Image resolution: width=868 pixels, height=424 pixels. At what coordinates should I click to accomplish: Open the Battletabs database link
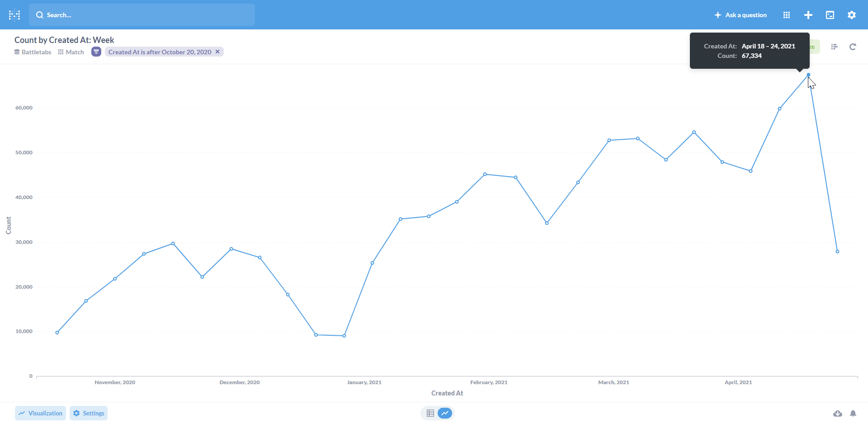coord(33,52)
